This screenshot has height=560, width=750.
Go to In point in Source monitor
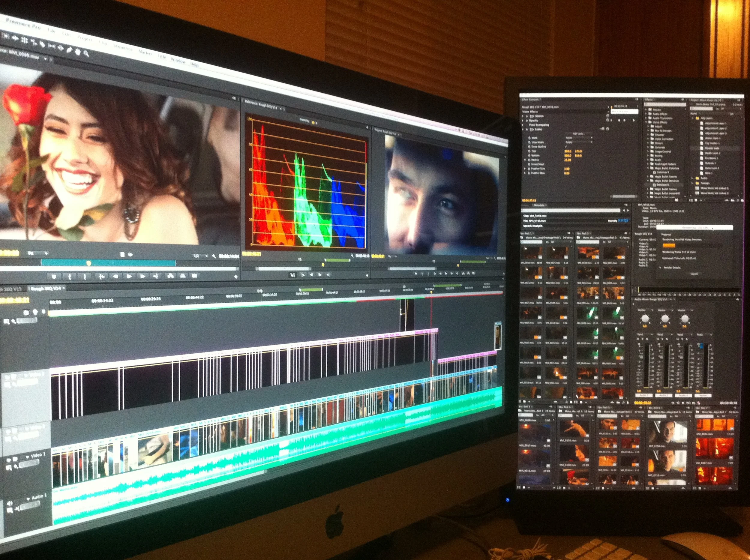[102, 277]
